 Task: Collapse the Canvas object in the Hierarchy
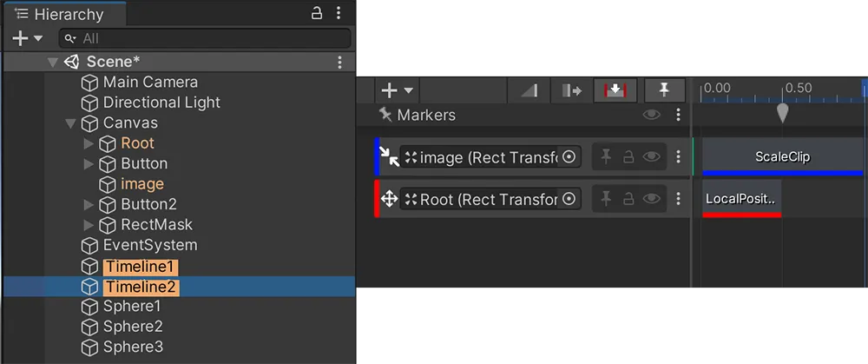(x=70, y=123)
